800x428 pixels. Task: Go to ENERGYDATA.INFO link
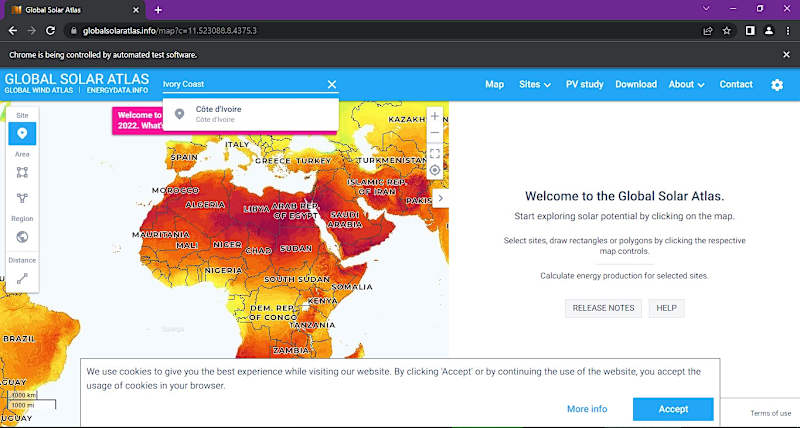[x=117, y=90]
